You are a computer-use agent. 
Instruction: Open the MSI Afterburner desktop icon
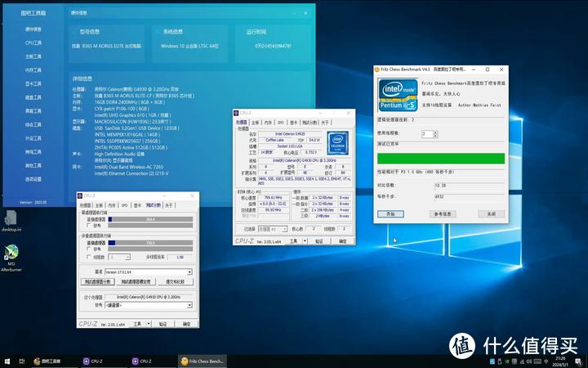point(11,250)
